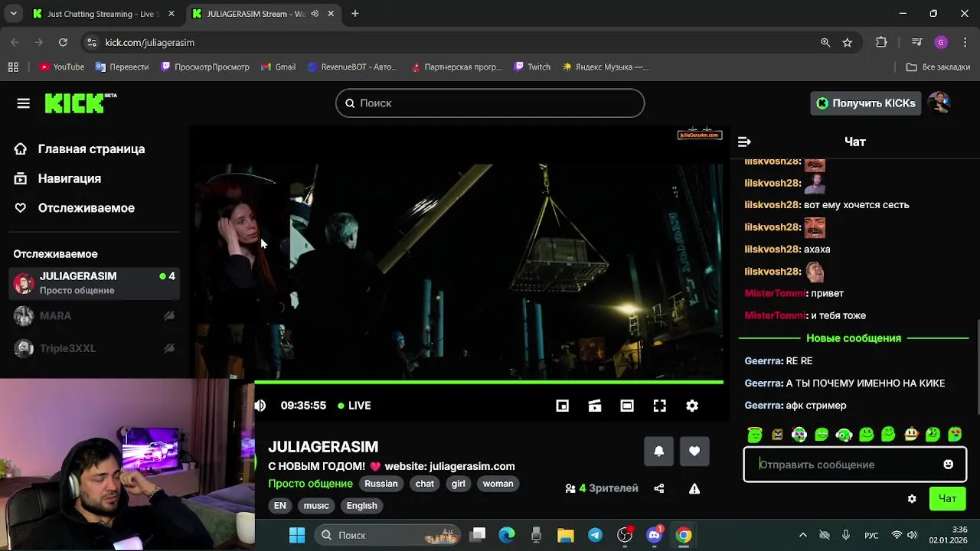Select the MARA followed channel
Image resolution: width=980 pixels, height=551 pixels.
point(94,316)
